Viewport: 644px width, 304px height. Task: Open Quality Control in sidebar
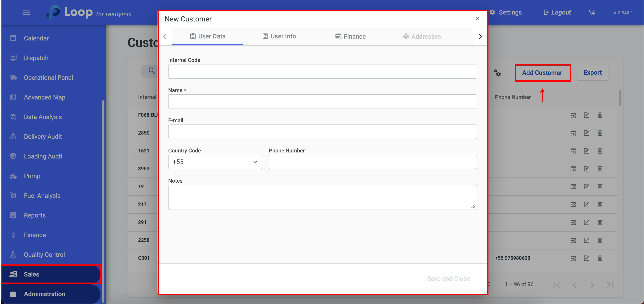point(44,254)
